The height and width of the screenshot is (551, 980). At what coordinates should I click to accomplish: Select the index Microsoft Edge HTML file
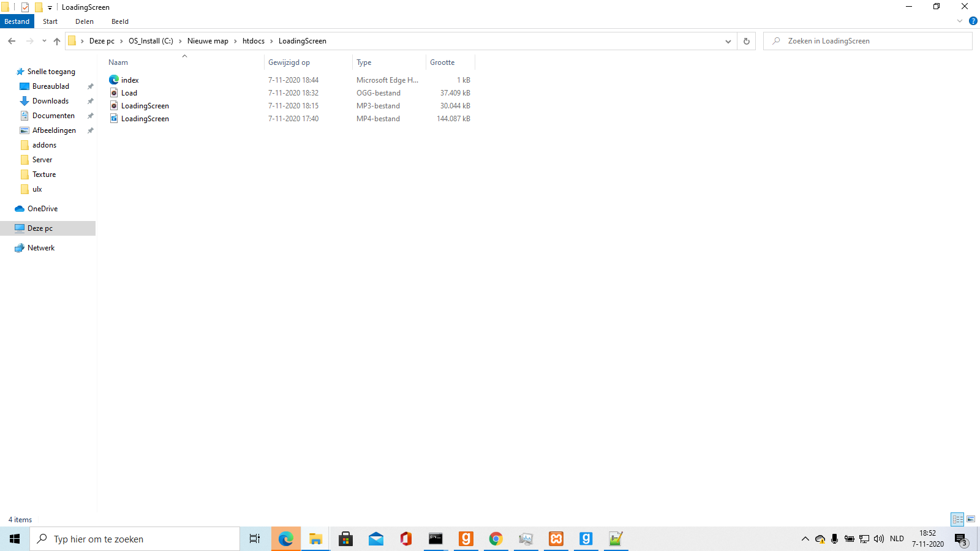pyautogui.click(x=290, y=80)
